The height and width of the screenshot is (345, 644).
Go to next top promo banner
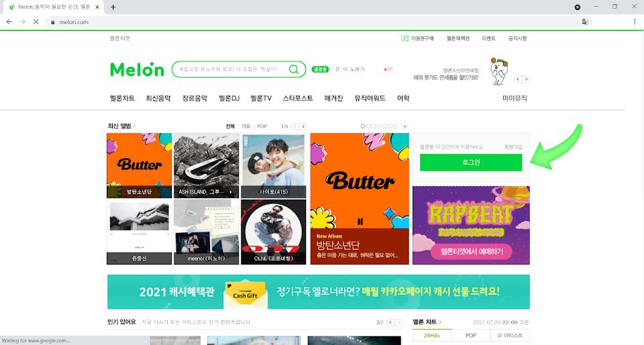(x=526, y=79)
